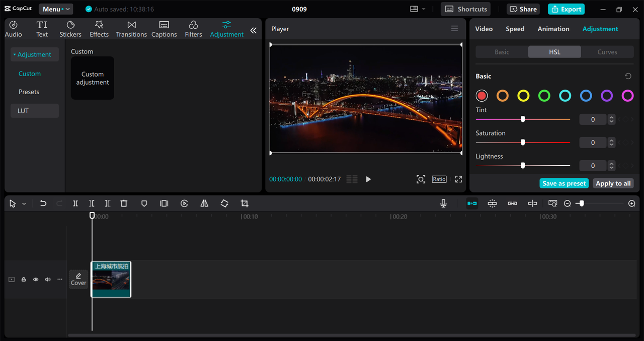Viewport: 644px width, 341px height.
Task: Collapse the Adjustment category in left sidebar
Action: pos(35,54)
